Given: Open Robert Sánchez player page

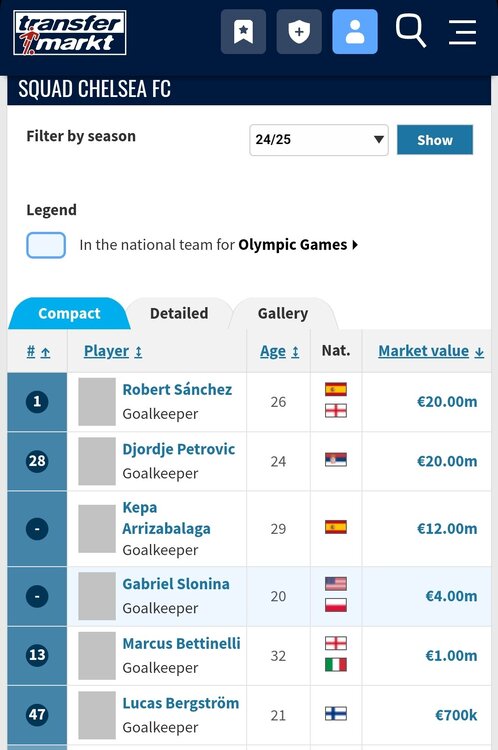Looking at the screenshot, I should point(177,389).
